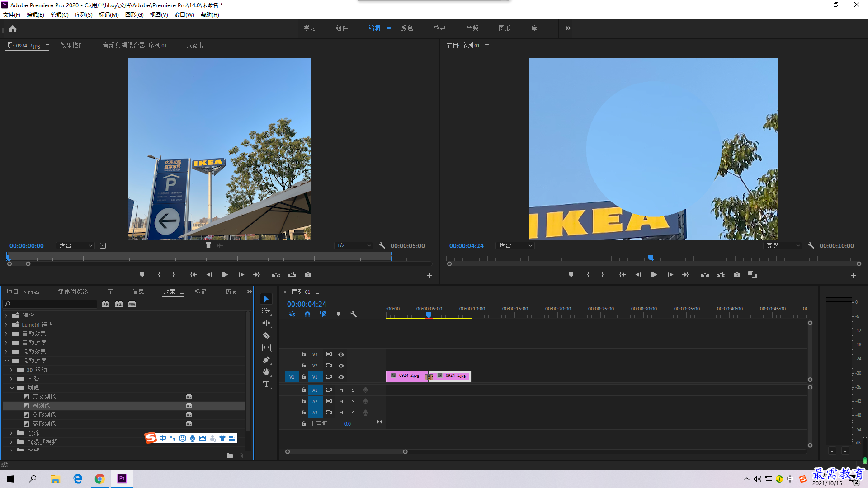Mute audio track A3
Screen dimensions: 868x488
(x=341, y=413)
